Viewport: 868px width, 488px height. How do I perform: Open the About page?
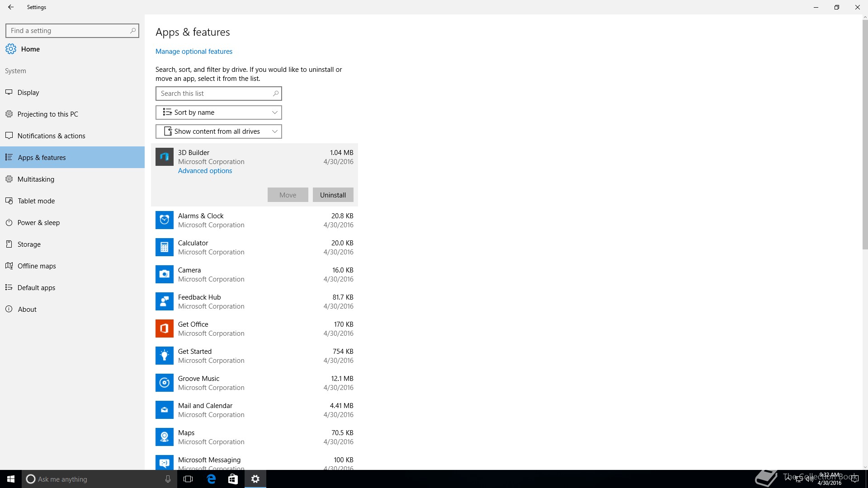[72, 309]
